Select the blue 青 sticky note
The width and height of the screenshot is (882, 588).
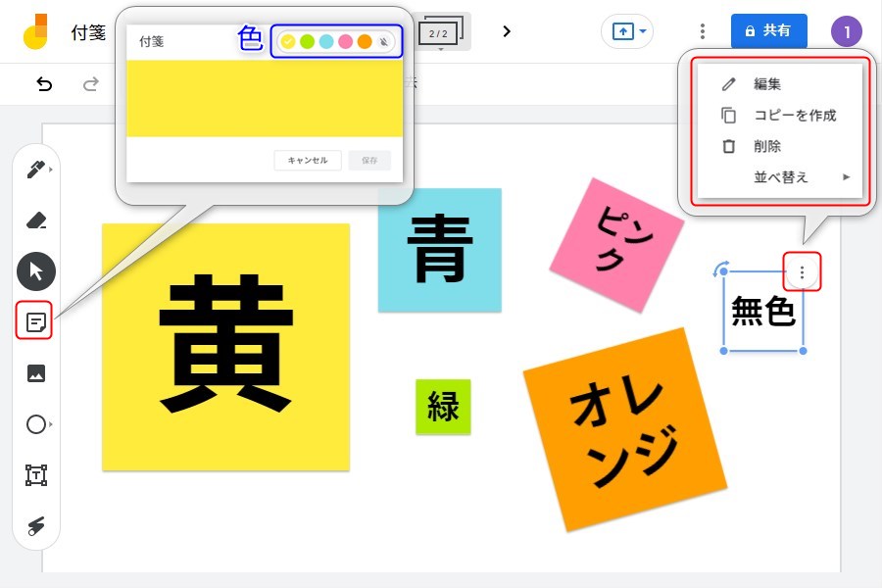pyautogui.click(x=440, y=251)
